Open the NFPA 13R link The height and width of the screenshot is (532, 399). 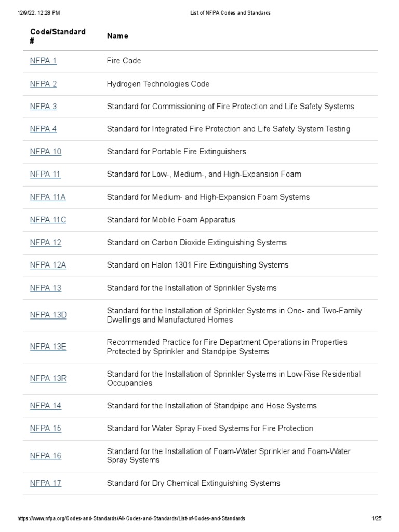(x=48, y=378)
